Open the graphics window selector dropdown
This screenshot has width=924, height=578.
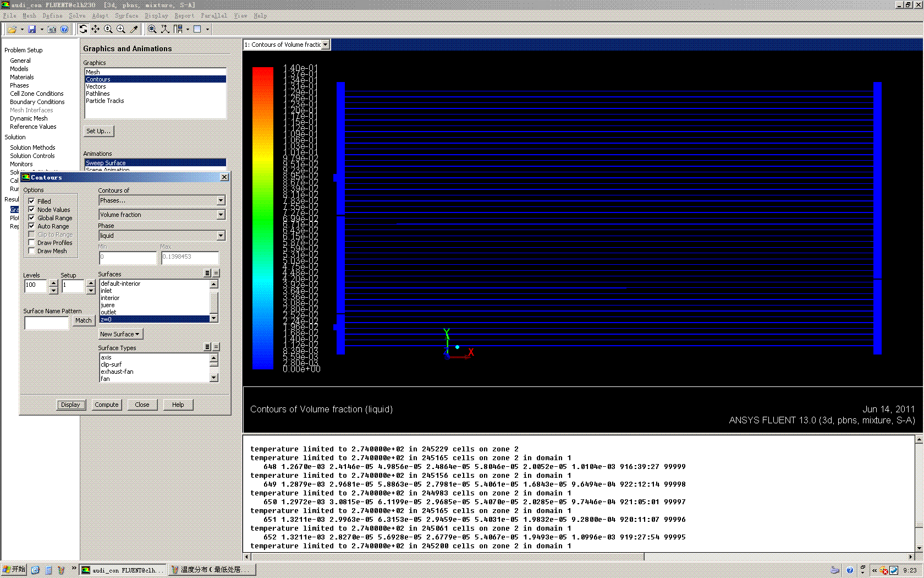326,45
